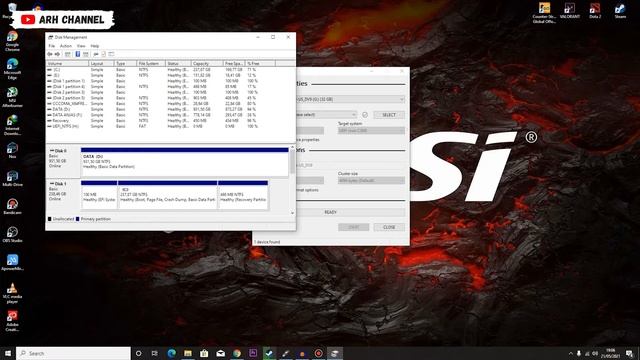Click the Disk 1 label in the graphical view
Viewport: 640px width, 360px height.
tap(63, 194)
